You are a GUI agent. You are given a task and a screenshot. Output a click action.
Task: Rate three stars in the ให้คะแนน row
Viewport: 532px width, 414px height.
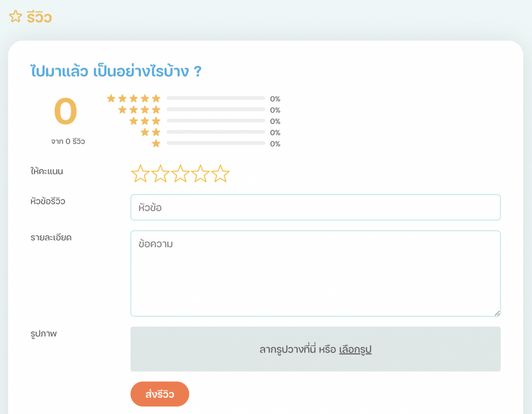(180, 173)
